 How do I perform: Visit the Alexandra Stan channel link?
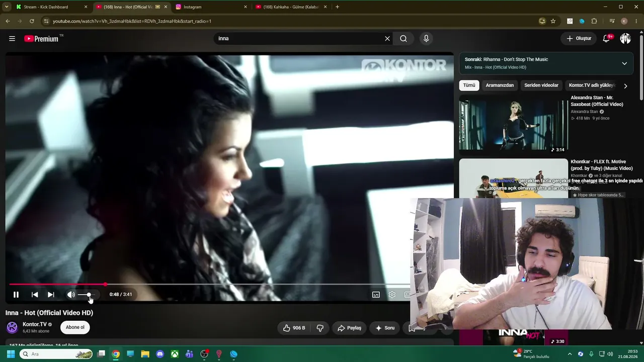pyautogui.click(x=584, y=112)
